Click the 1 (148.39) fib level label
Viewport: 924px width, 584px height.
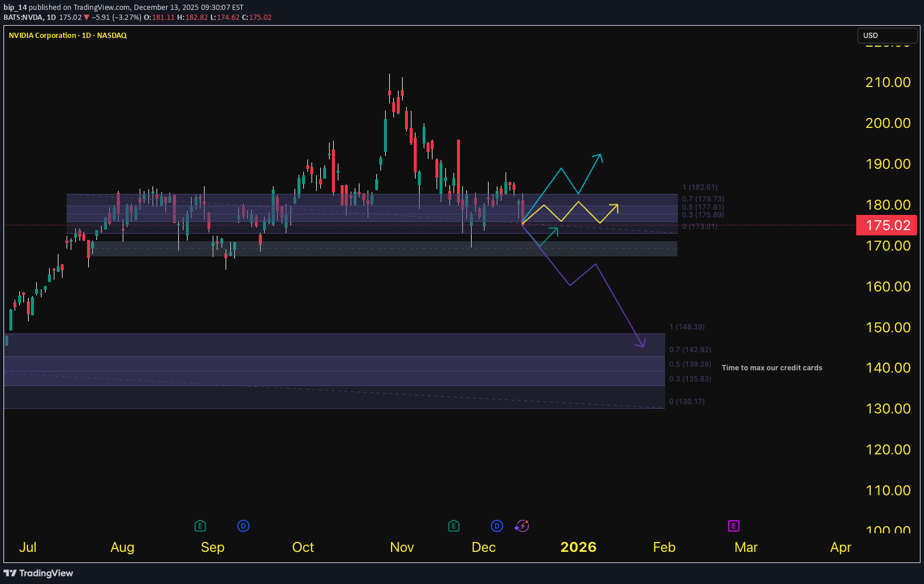[x=687, y=327]
